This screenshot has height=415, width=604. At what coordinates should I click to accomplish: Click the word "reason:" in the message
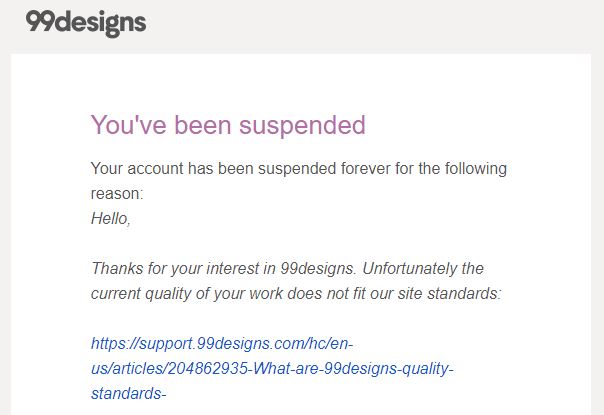[x=117, y=194]
